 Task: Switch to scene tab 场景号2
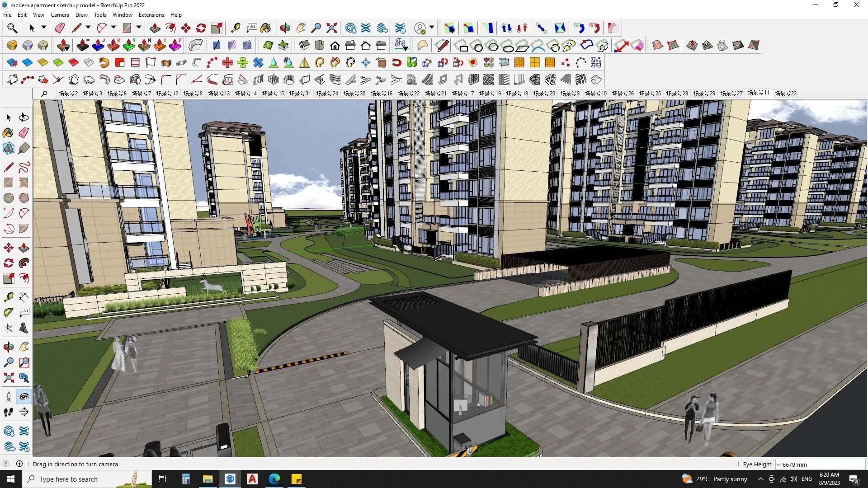tap(68, 93)
